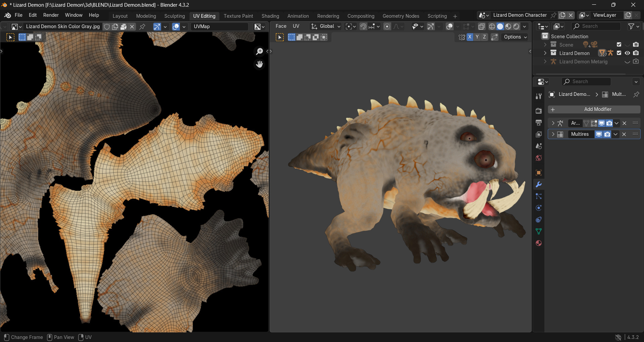Toggle 3D viewport gizmos button
This screenshot has width=644, height=342.
431,26
